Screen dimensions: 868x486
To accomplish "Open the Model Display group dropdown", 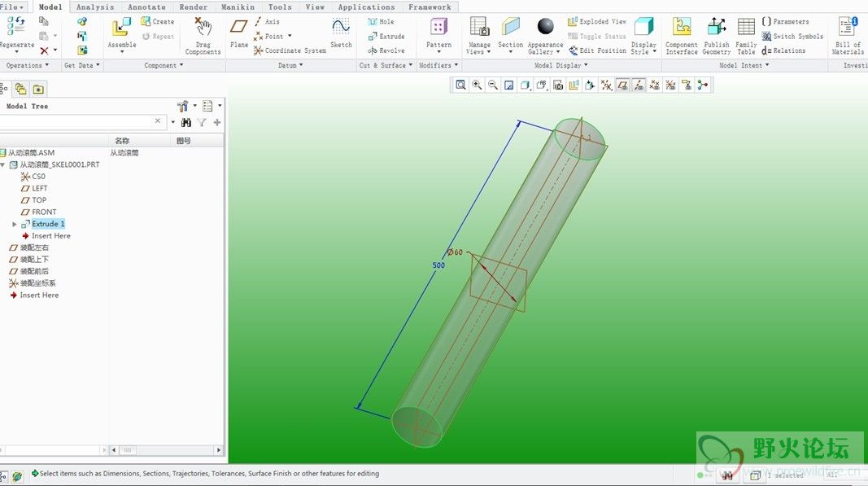I will click(560, 65).
